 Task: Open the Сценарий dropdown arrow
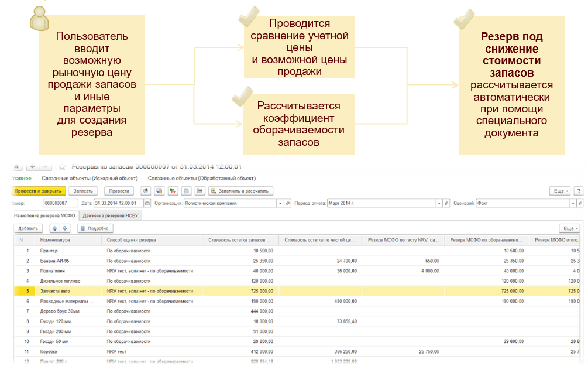click(x=573, y=203)
